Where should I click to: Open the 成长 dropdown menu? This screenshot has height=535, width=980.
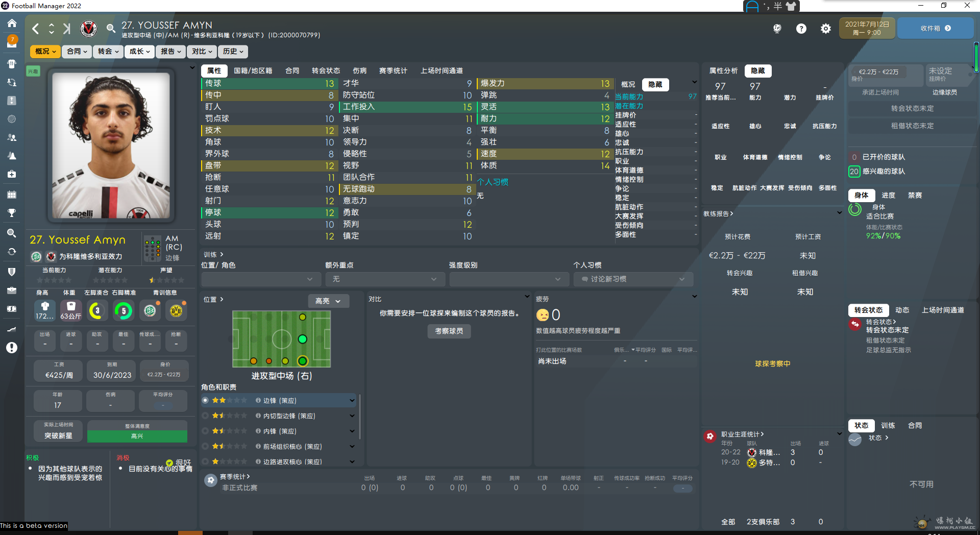coord(139,52)
